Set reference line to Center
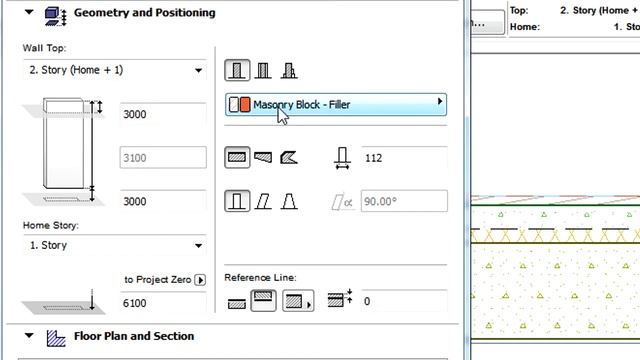The height and width of the screenshot is (360, 640). pos(263,301)
